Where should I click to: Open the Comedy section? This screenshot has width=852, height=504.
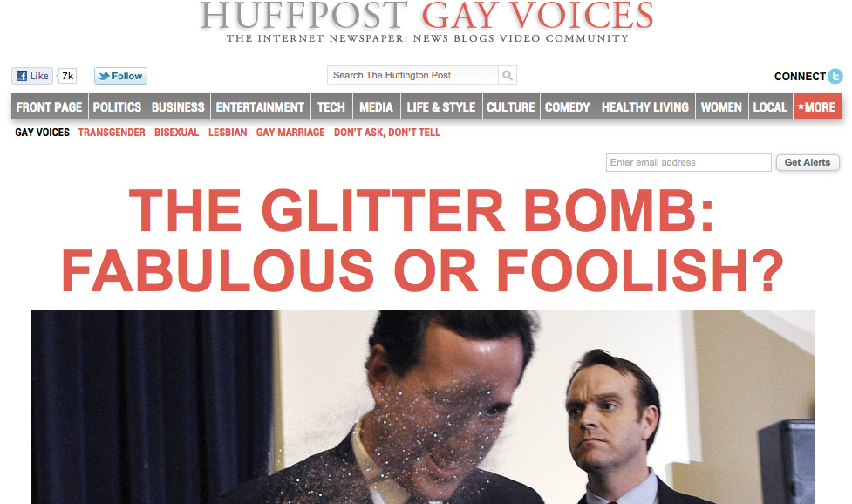tap(568, 107)
